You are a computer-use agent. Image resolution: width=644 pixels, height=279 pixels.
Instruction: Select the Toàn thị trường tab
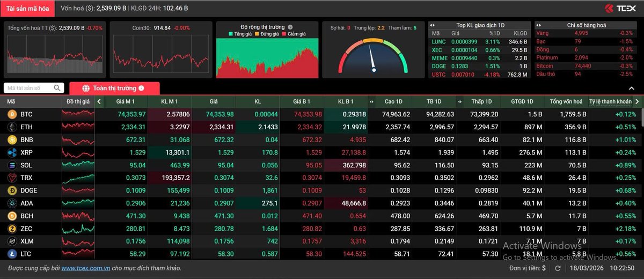[x=114, y=88]
